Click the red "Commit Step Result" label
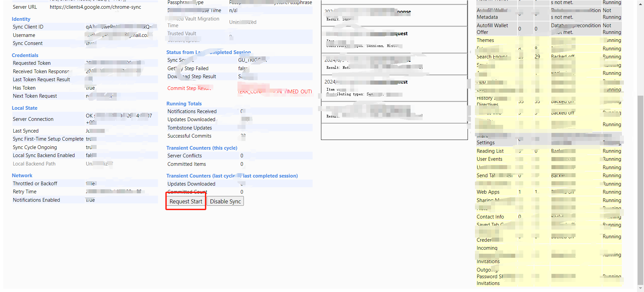The height and width of the screenshot is (292, 644). coord(189,88)
